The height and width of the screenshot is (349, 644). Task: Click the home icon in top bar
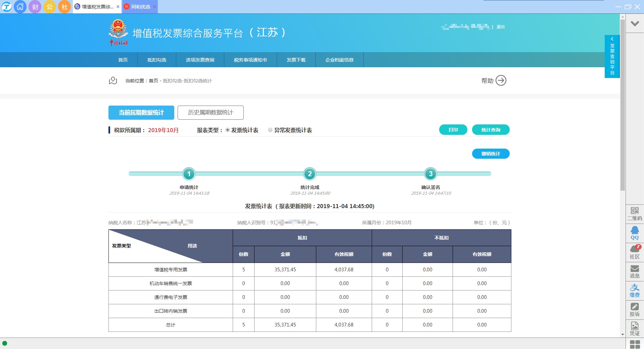coord(20,7)
